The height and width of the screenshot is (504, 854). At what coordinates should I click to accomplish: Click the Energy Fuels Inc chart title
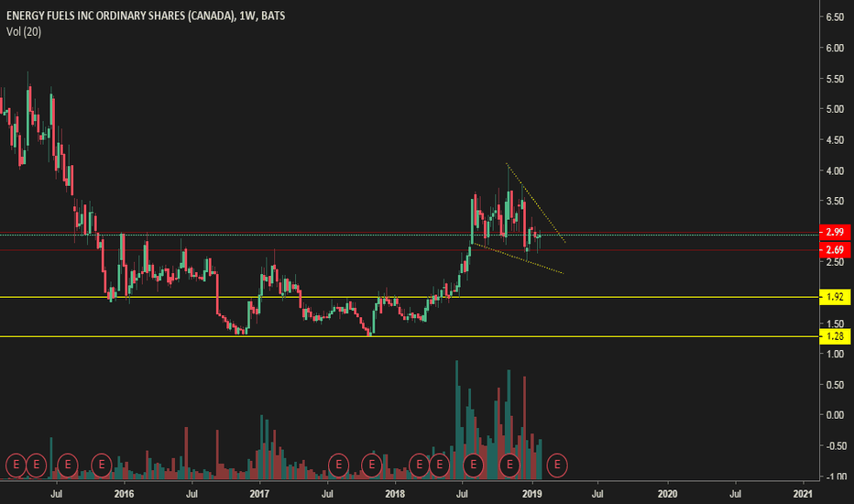coord(146,16)
